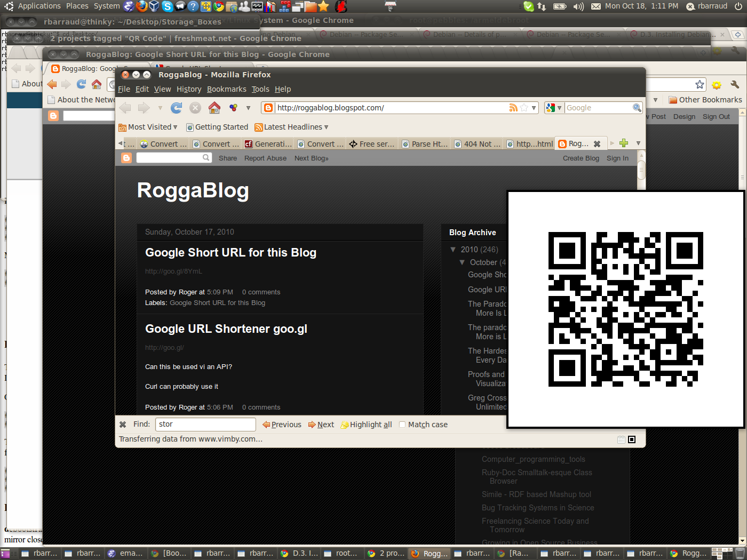Launch Emacs from the top panel
The height and width of the screenshot is (560, 747).
pyautogui.click(x=129, y=6)
